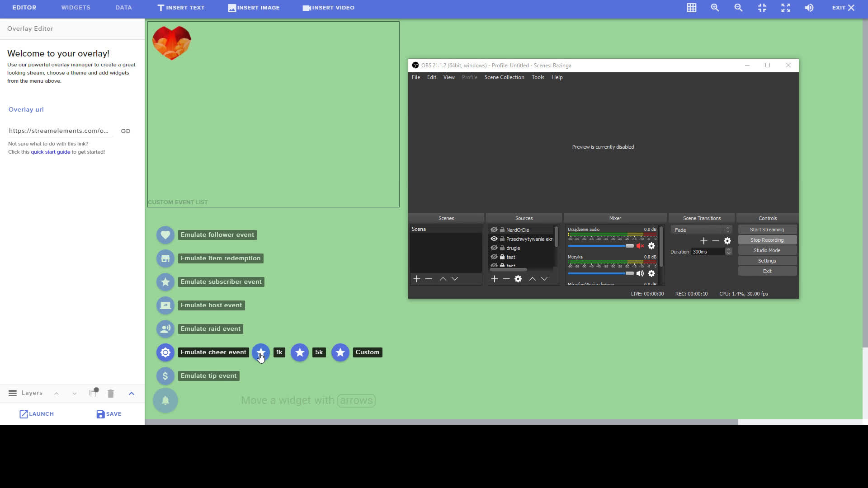Open the Fade transition dropdown in OBS

pyautogui.click(x=701, y=230)
